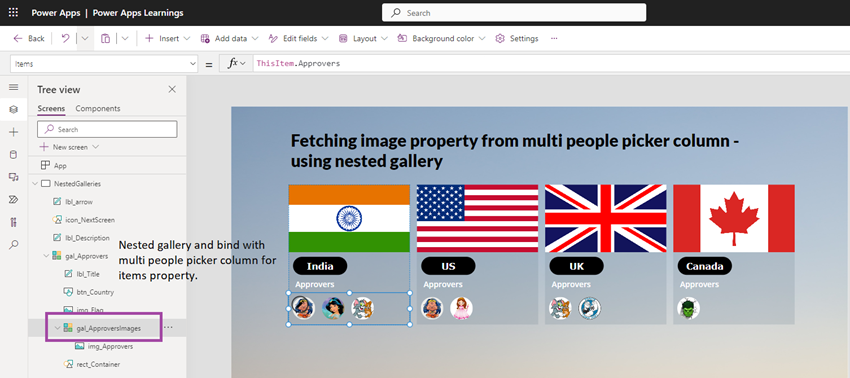Image resolution: width=850 pixels, height=378 pixels.
Task: Select NestedGalleries screen in the tree
Action: [77, 184]
